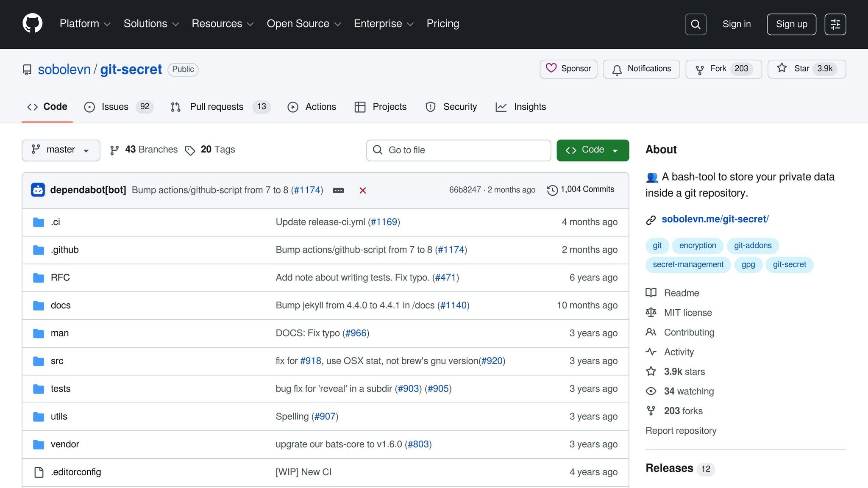The height and width of the screenshot is (488, 868).
Task: Switch to the Issues tab
Action: pos(114,107)
